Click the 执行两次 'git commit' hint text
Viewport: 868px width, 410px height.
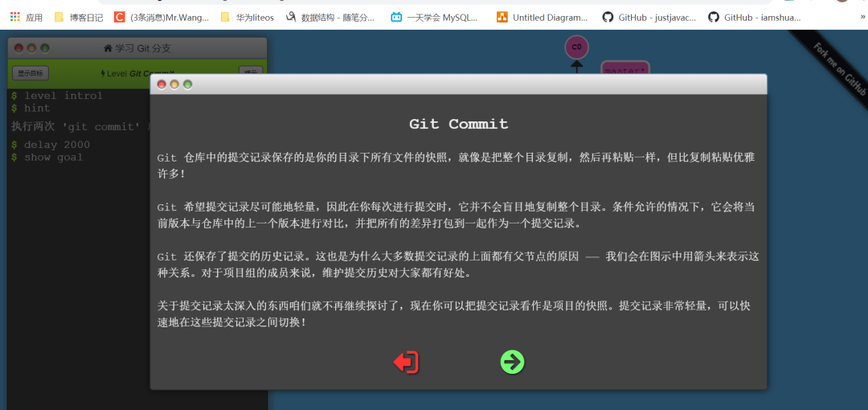[80, 126]
